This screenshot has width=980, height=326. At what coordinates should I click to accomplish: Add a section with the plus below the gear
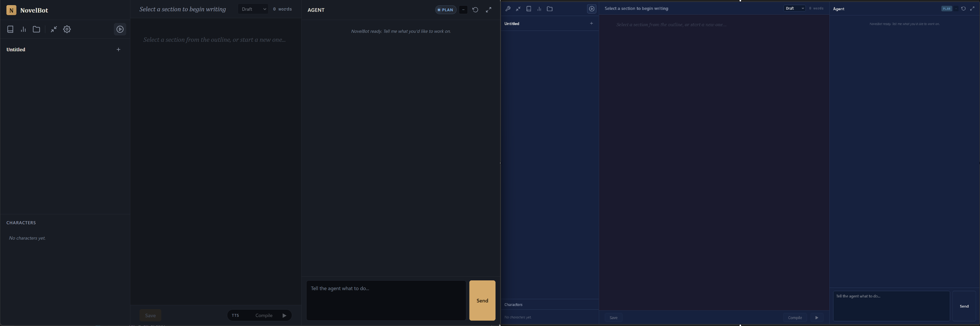coord(118,49)
